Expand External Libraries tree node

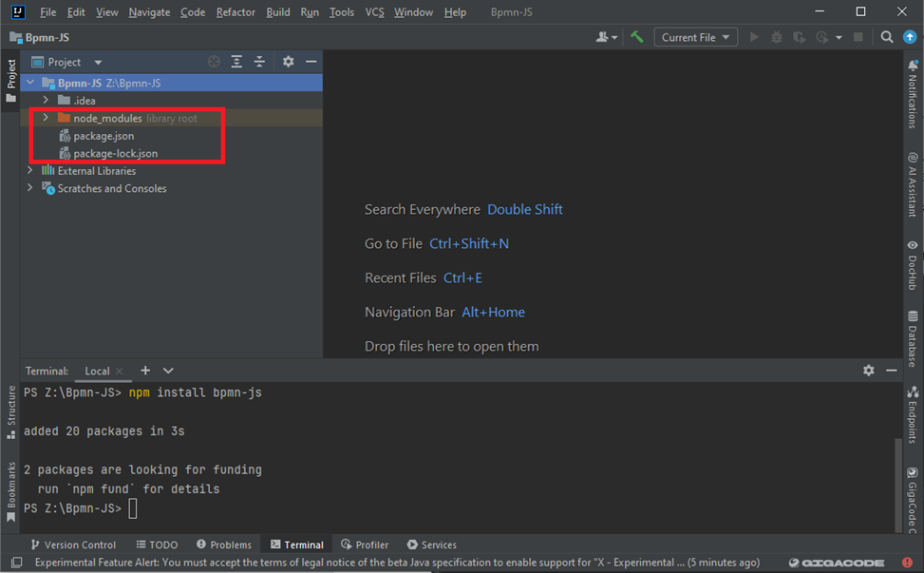(x=30, y=171)
